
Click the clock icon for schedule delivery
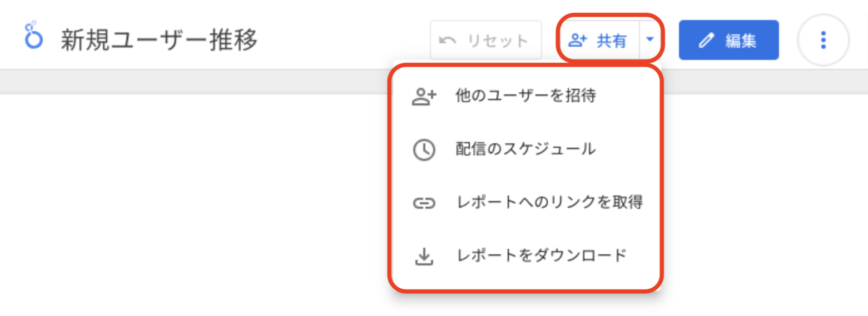click(x=424, y=150)
